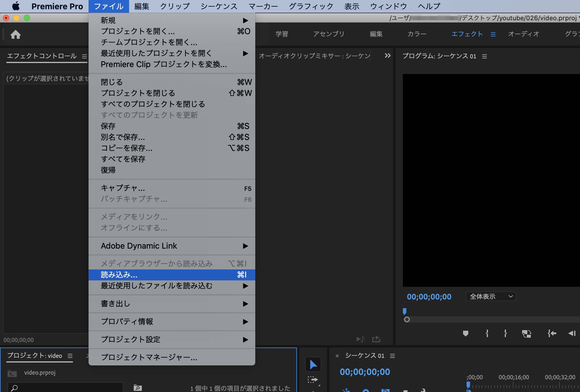The height and width of the screenshot is (392, 580).
Task: Choose キャプチャ... menu item
Action: pyautogui.click(x=172, y=188)
